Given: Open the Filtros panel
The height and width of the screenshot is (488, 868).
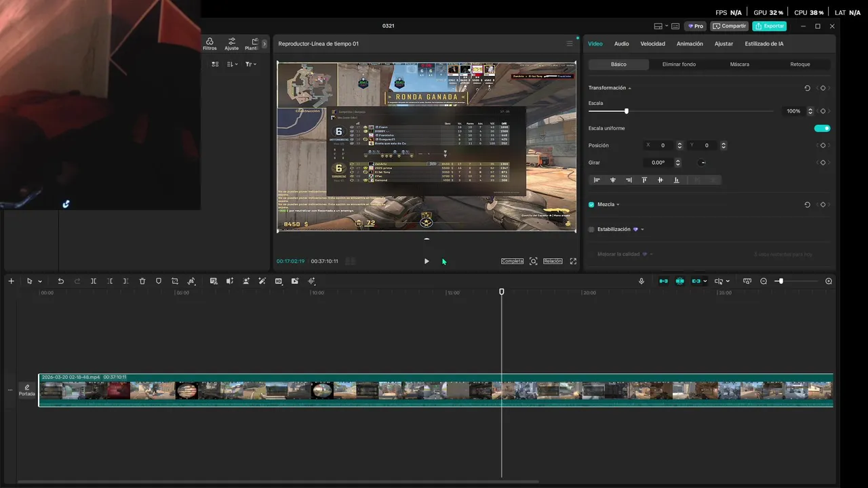Looking at the screenshot, I should [210, 44].
